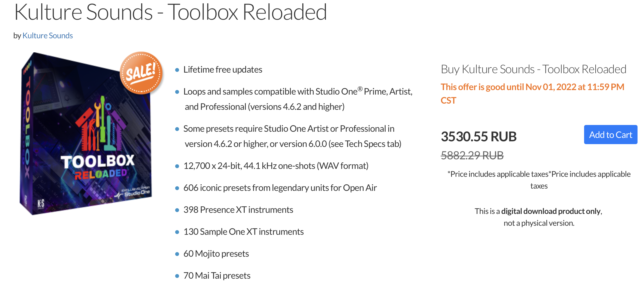Image resolution: width=644 pixels, height=295 pixels.
Task: Click the 398 Presence XT instruments item
Action: pos(238,210)
